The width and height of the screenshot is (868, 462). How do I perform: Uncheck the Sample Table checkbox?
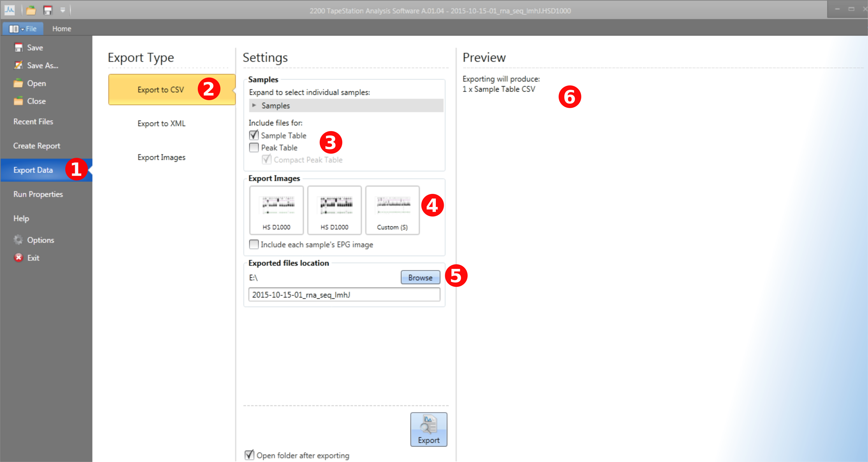(x=254, y=135)
